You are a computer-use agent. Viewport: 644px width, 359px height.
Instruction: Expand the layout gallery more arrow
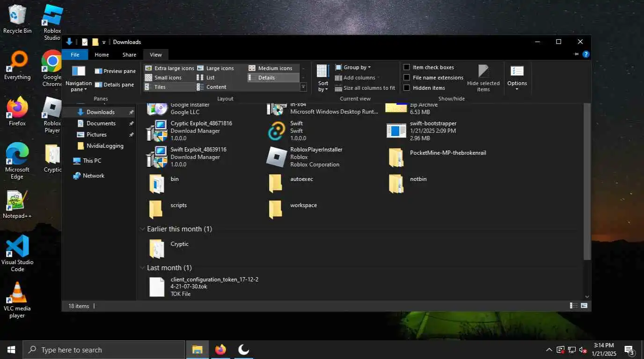click(x=303, y=87)
